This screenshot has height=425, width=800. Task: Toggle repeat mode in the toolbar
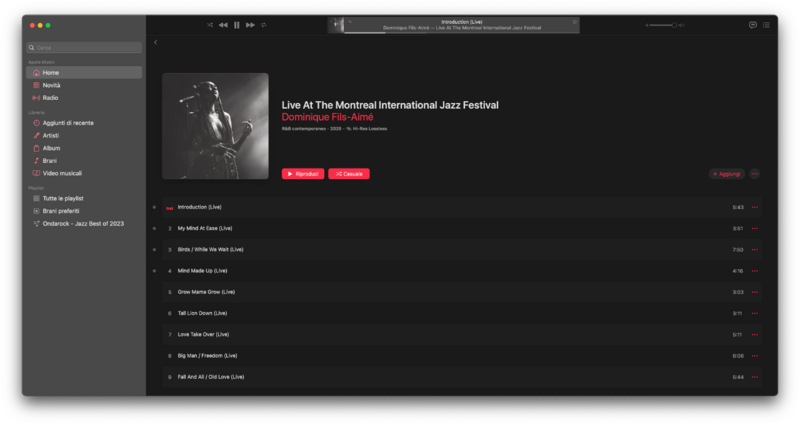coord(264,24)
